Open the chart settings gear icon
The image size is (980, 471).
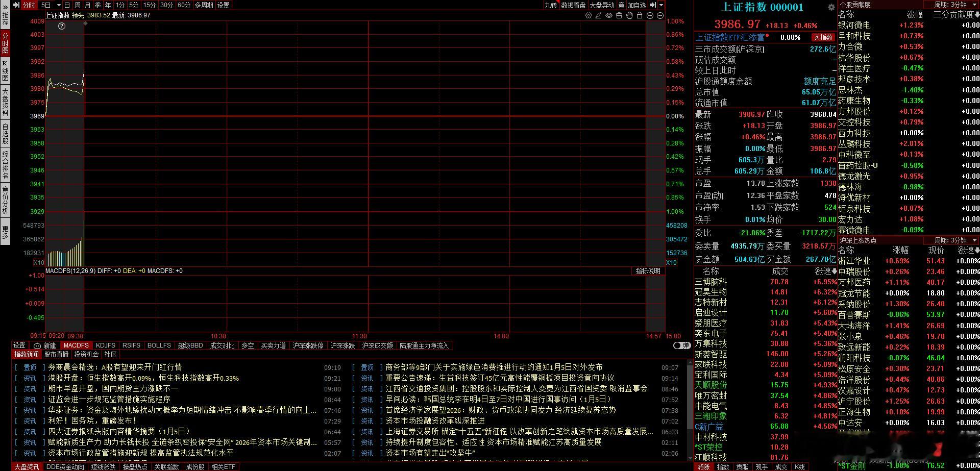point(589,16)
